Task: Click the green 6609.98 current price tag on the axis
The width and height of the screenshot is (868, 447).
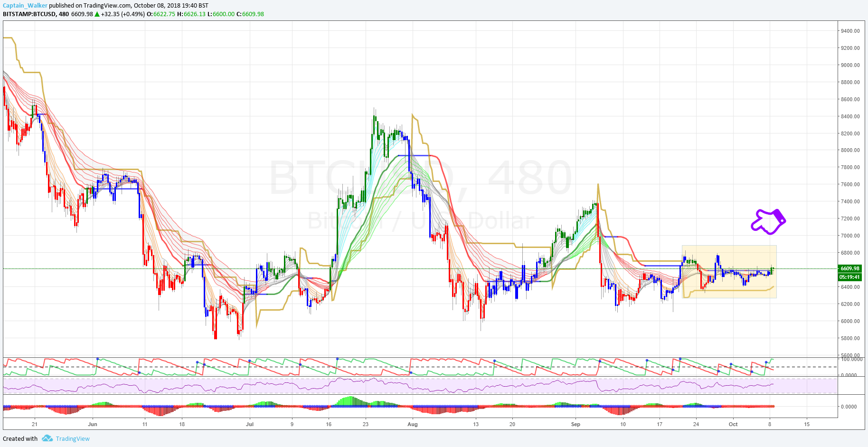Action: pyautogui.click(x=850, y=268)
